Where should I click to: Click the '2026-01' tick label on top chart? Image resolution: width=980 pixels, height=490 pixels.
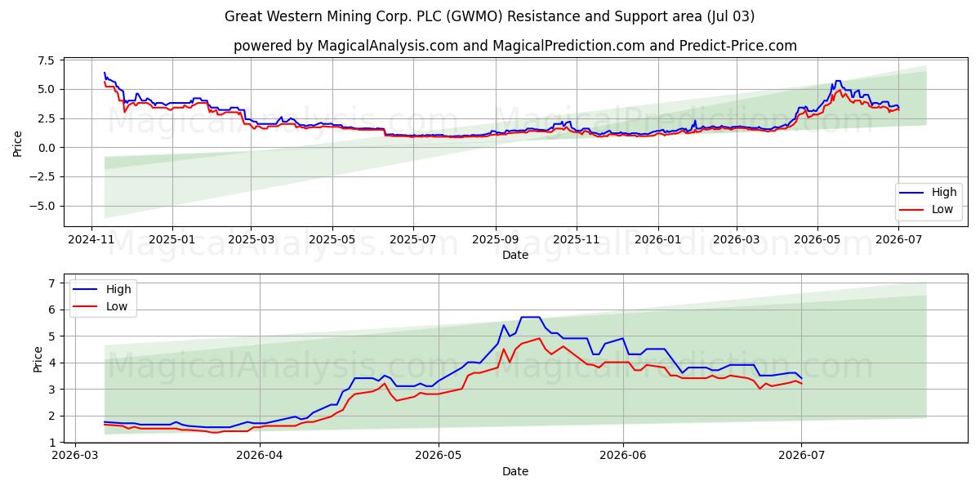coord(658,239)
